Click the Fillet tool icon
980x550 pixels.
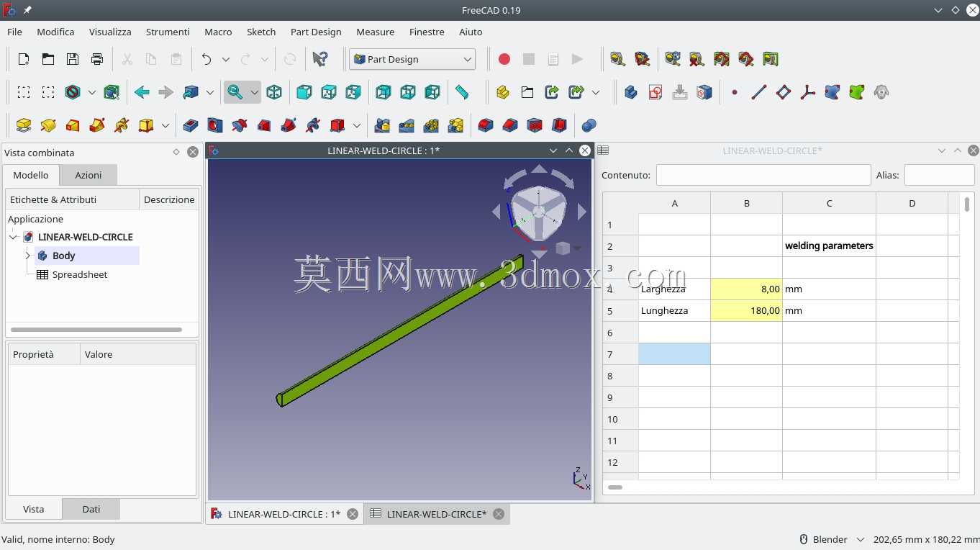(x=486, y=125)
